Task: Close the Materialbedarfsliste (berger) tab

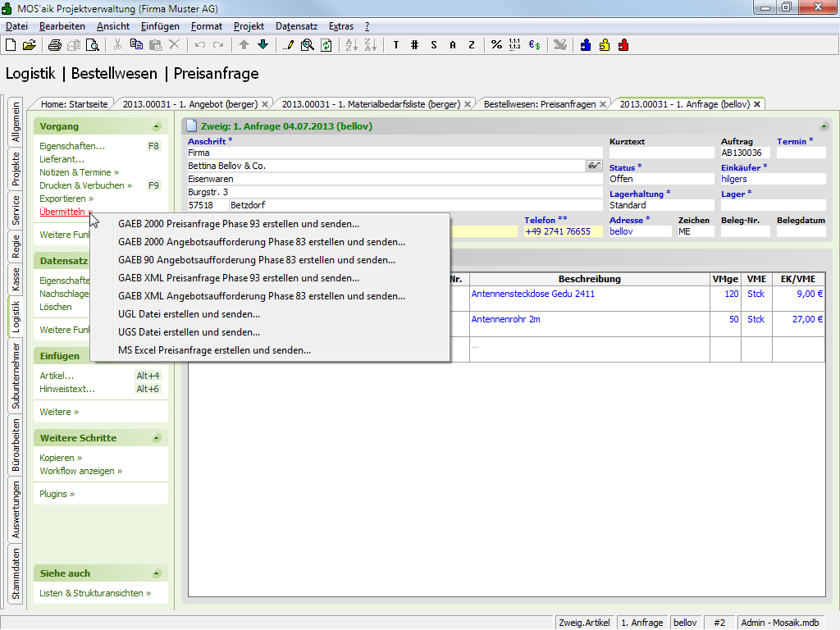Action: (468, 104)
